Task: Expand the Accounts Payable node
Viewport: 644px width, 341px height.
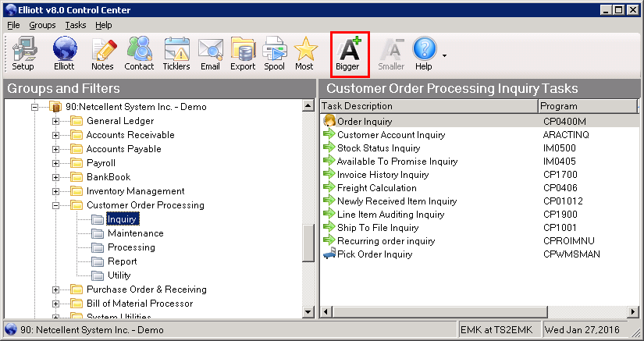Action: tap(56, 149)
